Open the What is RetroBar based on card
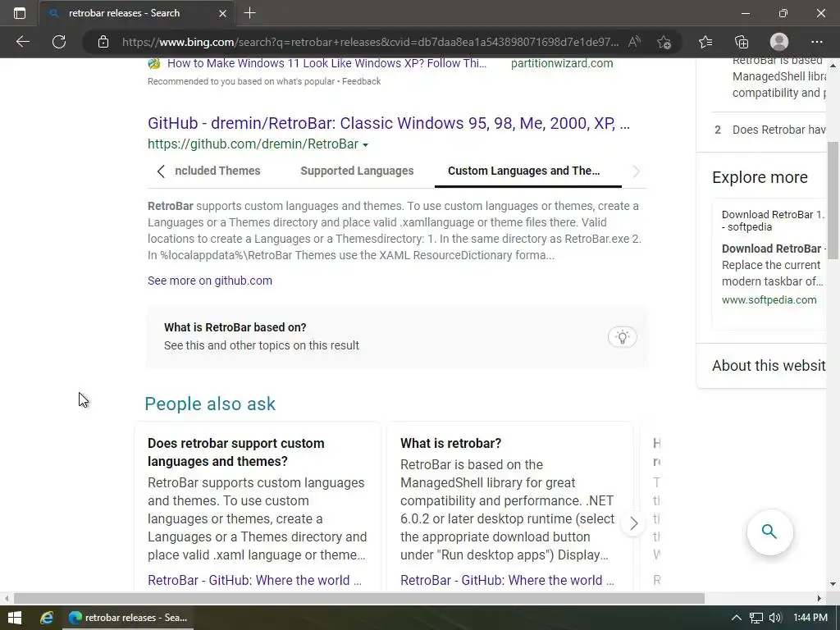This screenshot has height=630, width=840. [x=397, y=336]
